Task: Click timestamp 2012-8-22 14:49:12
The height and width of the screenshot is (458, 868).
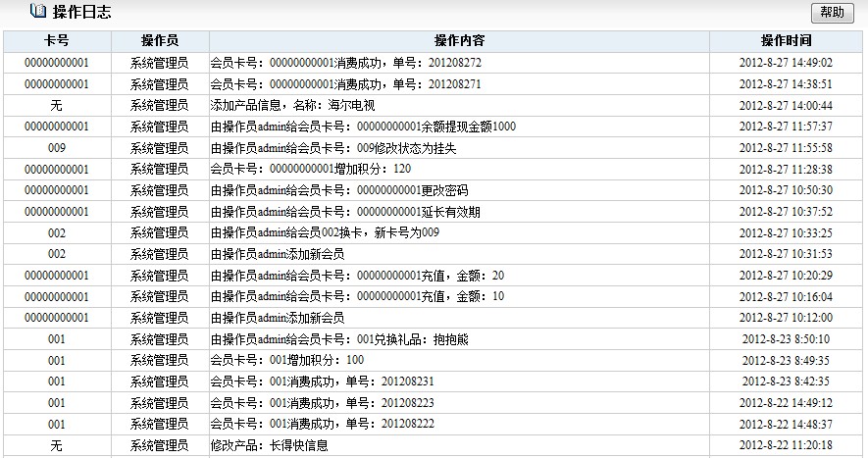Action: click(x=786, y=403)
